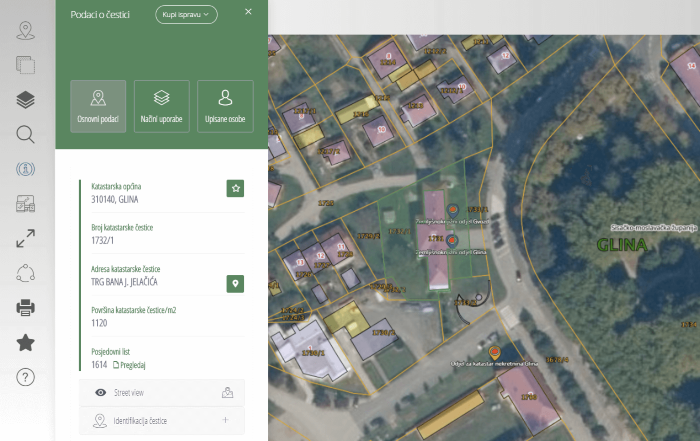The image size is (700, 441).
Task: Open the help question mark
Action: [x=25, y=377]
